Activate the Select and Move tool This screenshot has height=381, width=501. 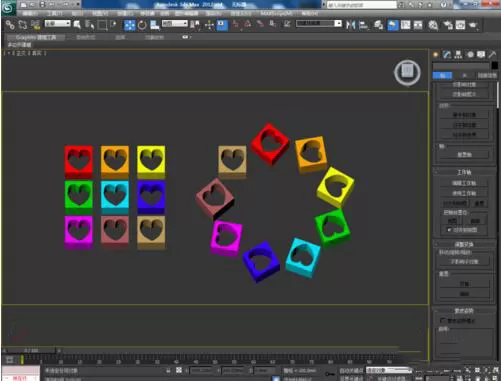tap(130, 25)
